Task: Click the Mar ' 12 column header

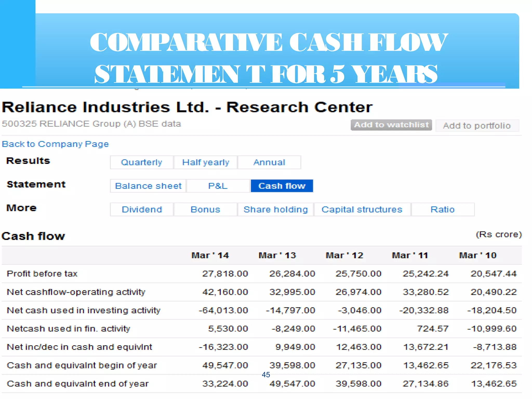Action: click(x=344, y=255)
